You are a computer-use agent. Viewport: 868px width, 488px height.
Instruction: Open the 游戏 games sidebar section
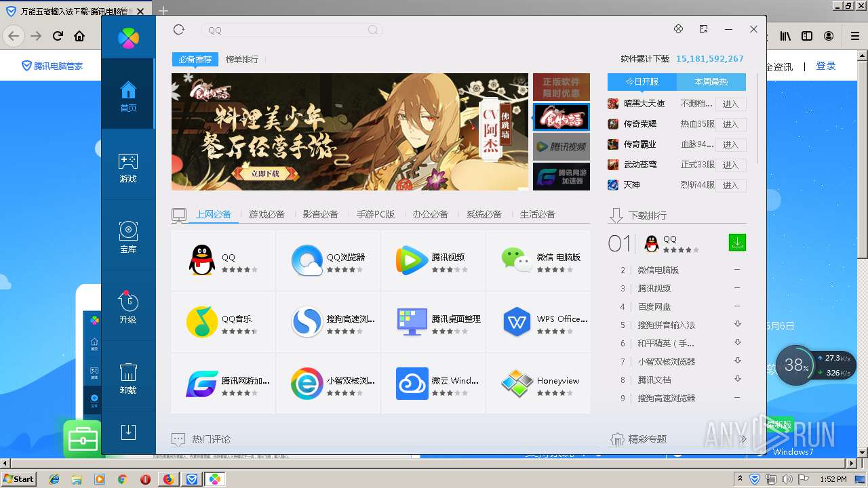pyautogui.click(x=128, y=168)
